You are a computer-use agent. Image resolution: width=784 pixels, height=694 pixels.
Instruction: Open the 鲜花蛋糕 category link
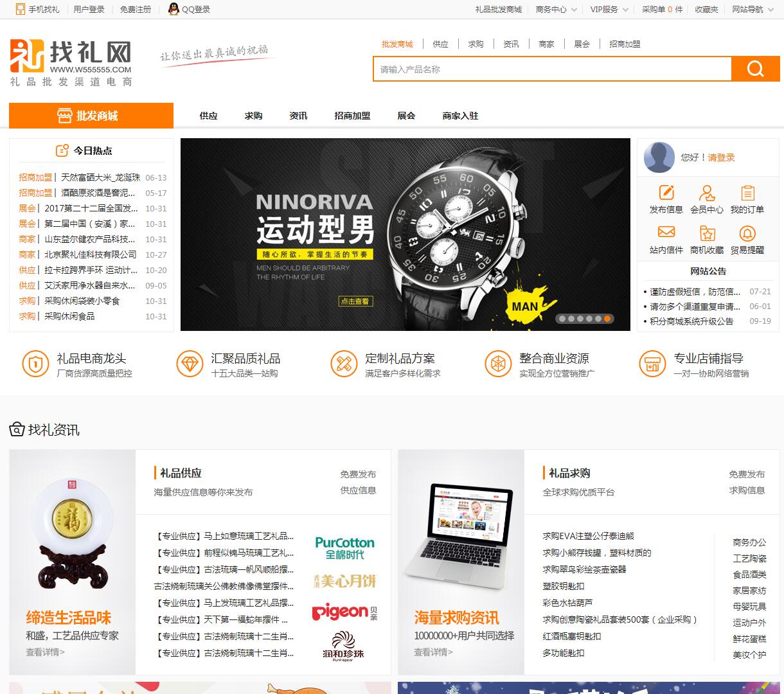pos(749,639)
